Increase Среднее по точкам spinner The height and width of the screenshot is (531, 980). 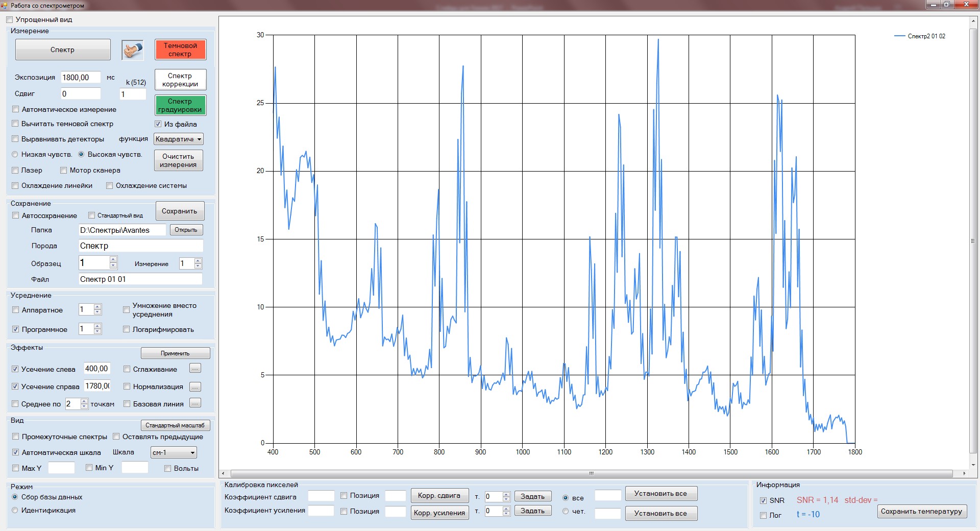click(x=84, y=401)
